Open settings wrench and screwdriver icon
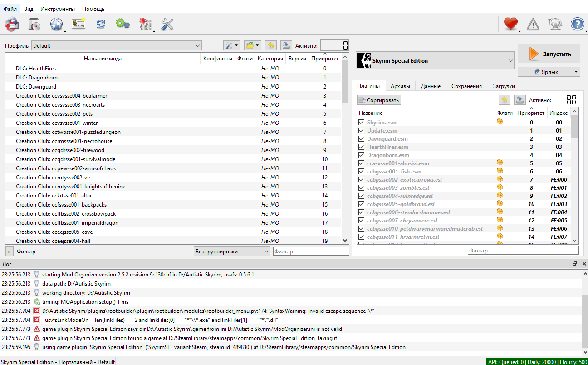 pyautogui.click(x=167, y=25)
